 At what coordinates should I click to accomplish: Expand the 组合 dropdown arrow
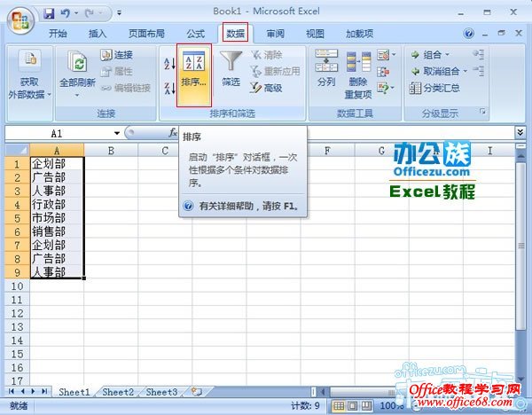click(447, 55)
